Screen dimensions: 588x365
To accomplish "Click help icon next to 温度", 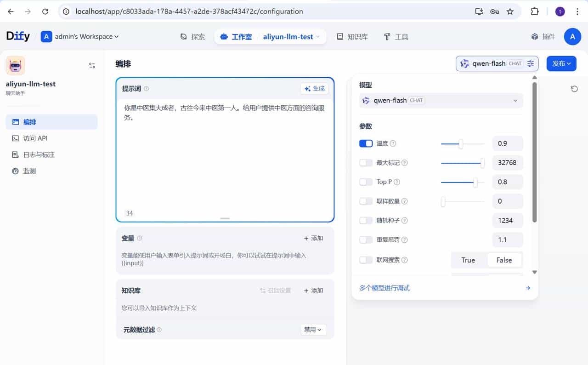I will pyautogui.click(x=393, y=143).
